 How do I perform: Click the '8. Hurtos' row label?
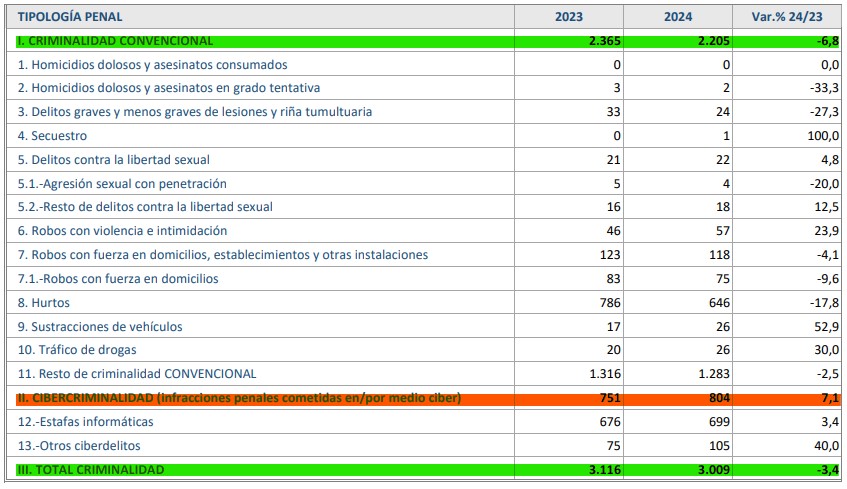pyautogui.click(x=44, y=302)
